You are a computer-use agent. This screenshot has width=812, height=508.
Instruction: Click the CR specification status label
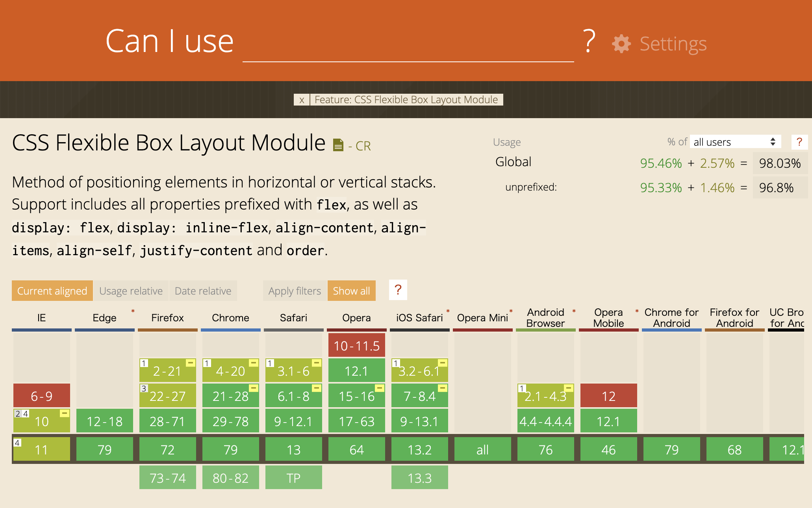[x=359, y=146]
